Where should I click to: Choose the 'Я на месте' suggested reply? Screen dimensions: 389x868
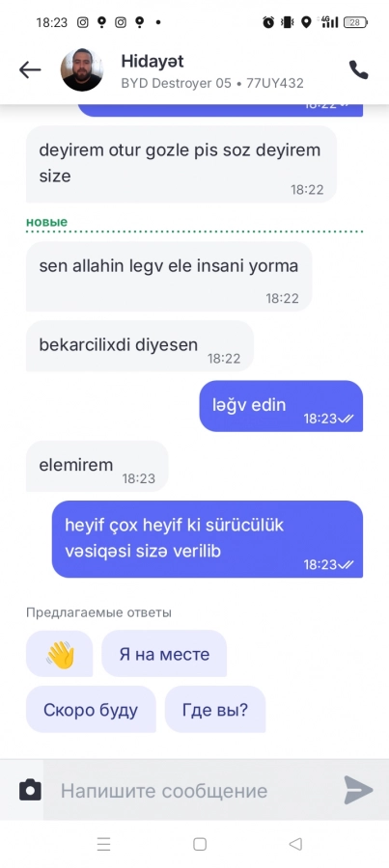(x=164, y=654)
